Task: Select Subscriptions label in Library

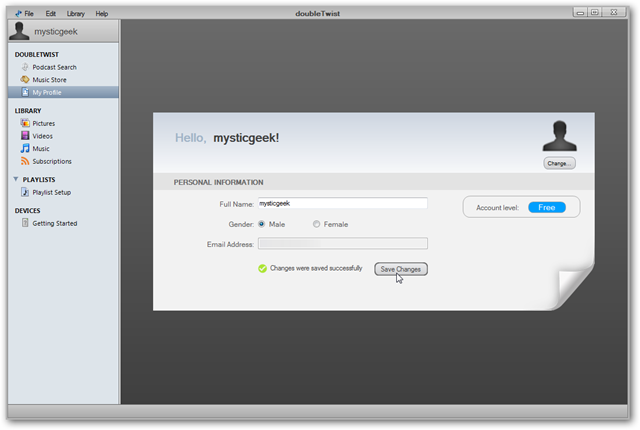Action: [x=52, y=162]
